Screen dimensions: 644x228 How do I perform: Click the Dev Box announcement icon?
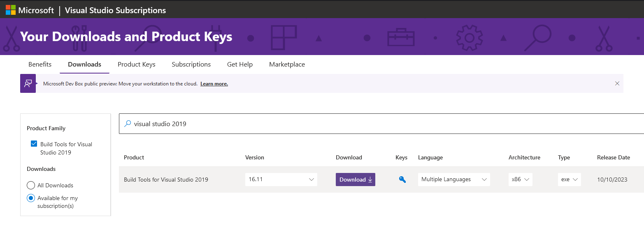tap(28, 83)
